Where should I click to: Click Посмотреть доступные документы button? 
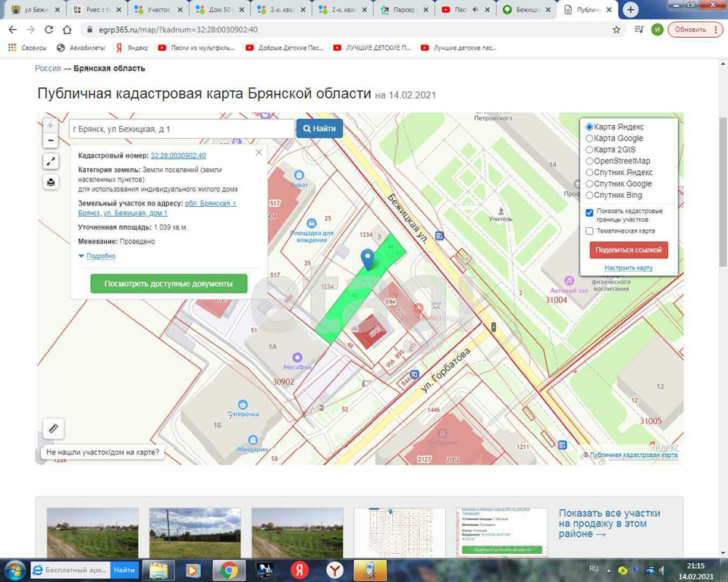tap(168, 283)
